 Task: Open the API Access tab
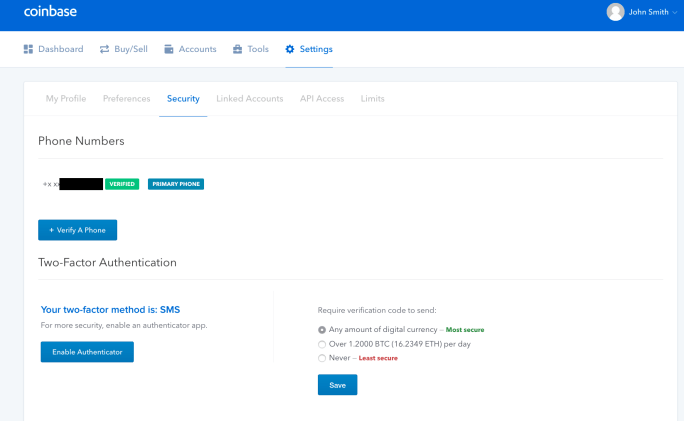click(321, 98)
